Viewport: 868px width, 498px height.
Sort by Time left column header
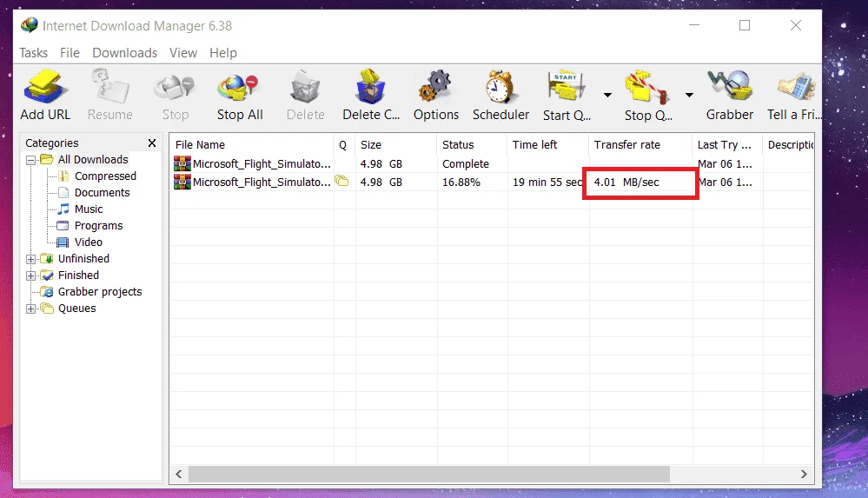pos(548,144)
